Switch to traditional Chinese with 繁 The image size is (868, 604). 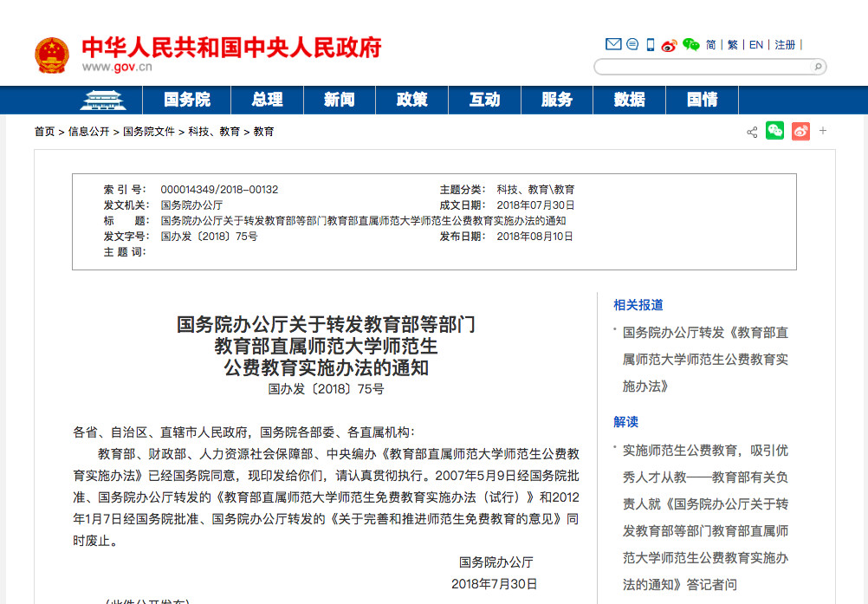(x=733, y=45)
